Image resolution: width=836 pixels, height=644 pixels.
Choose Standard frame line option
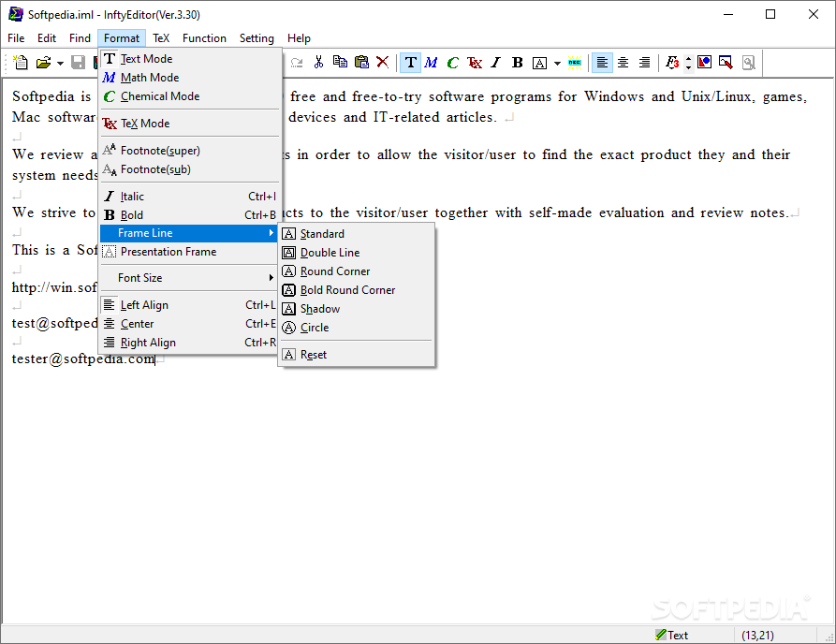tap(356, 233)
